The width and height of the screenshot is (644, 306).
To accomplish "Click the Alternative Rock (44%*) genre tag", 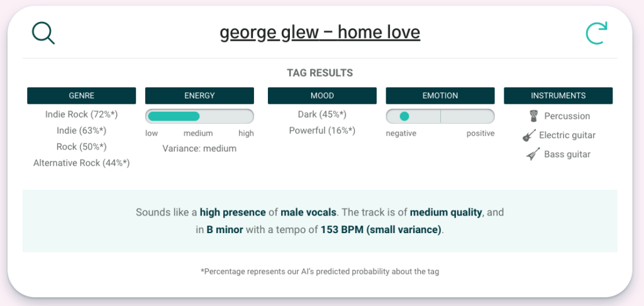I will 81,163.
